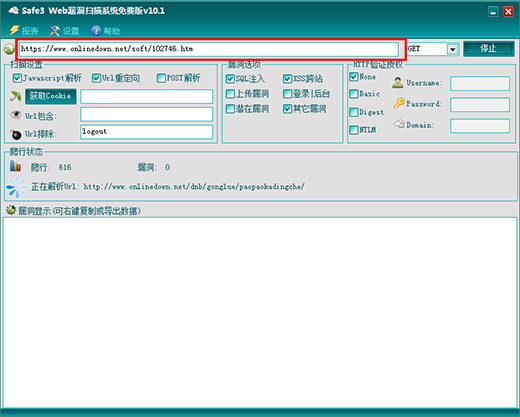Click the wrench settings icon
This screenshot has height=417, width=520.
(x=55, y=31)
